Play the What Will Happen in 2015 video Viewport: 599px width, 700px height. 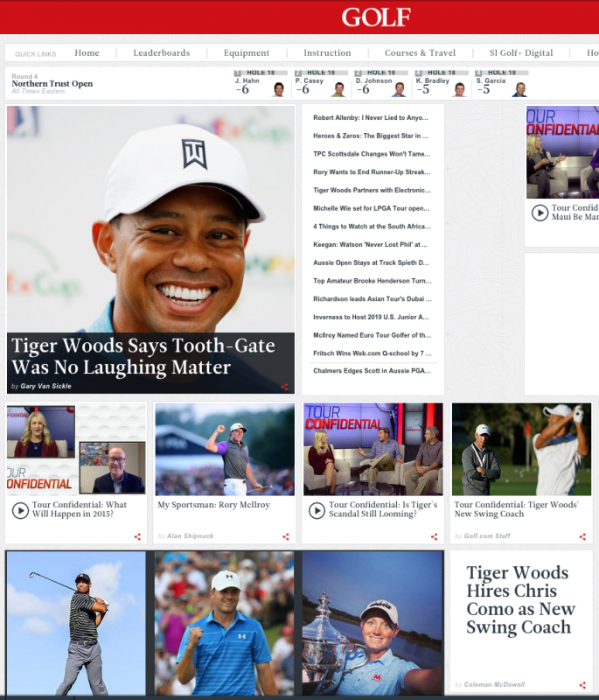coord(20,510)
